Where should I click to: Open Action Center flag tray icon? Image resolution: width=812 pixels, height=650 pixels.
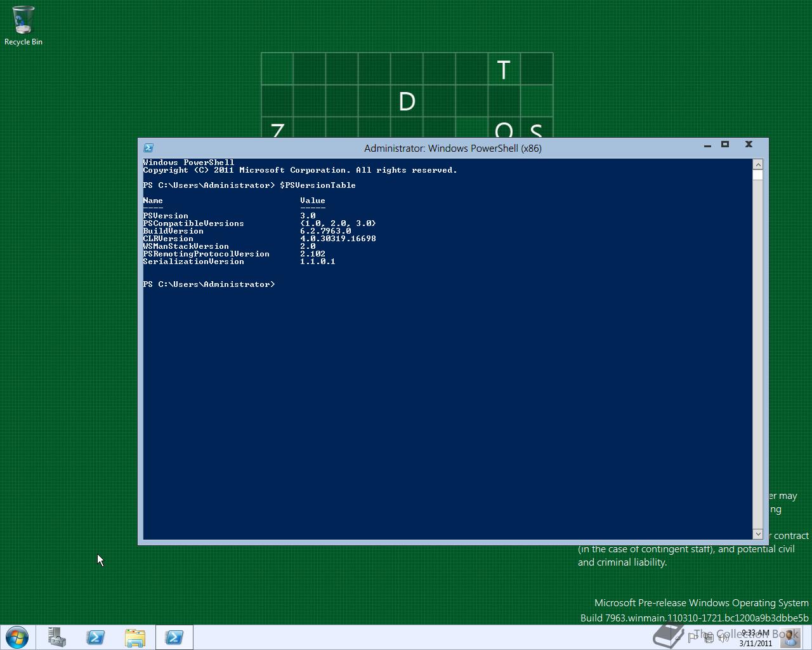coord(693,637)
